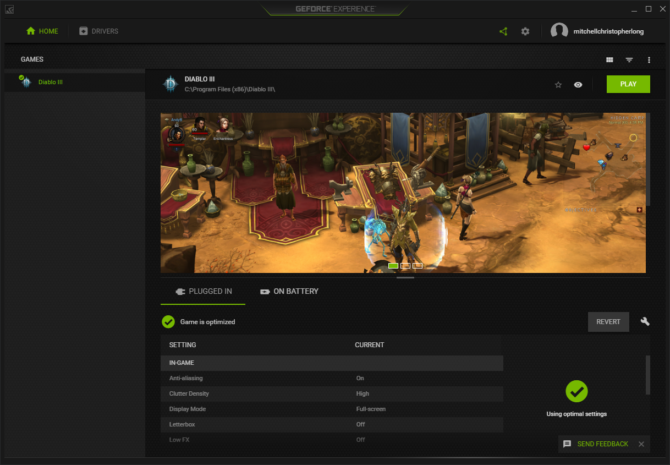Select the third screenshot indicator dot
The image size is (670, 465).
[x=418, y=266]
